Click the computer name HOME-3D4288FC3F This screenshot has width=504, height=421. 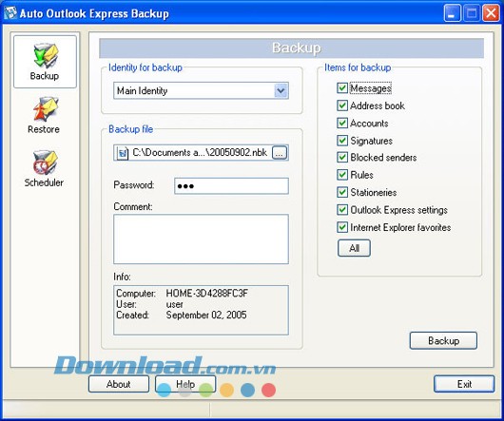(x=207, y=294)
